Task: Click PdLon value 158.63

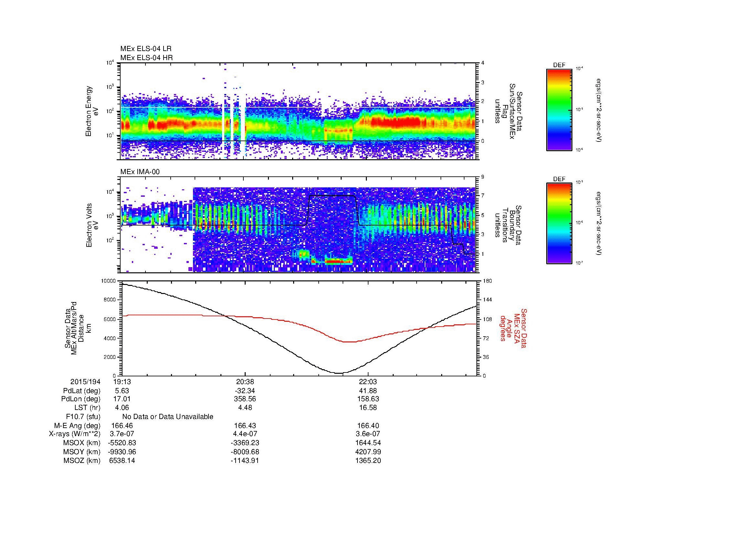Action: pyautogui.click(x=368, y=399)
